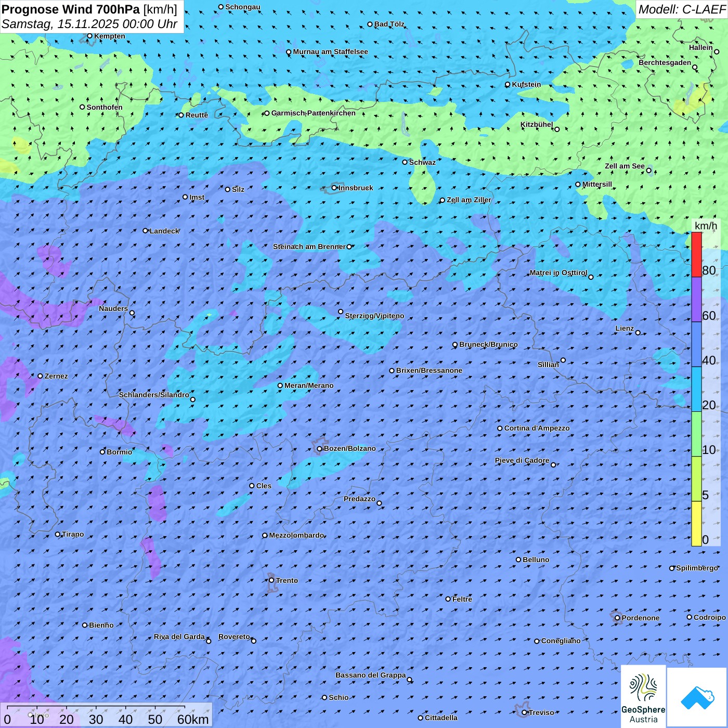728x728 pixels.
Task: Click the Cittadella town label
Action: (441, 718)
